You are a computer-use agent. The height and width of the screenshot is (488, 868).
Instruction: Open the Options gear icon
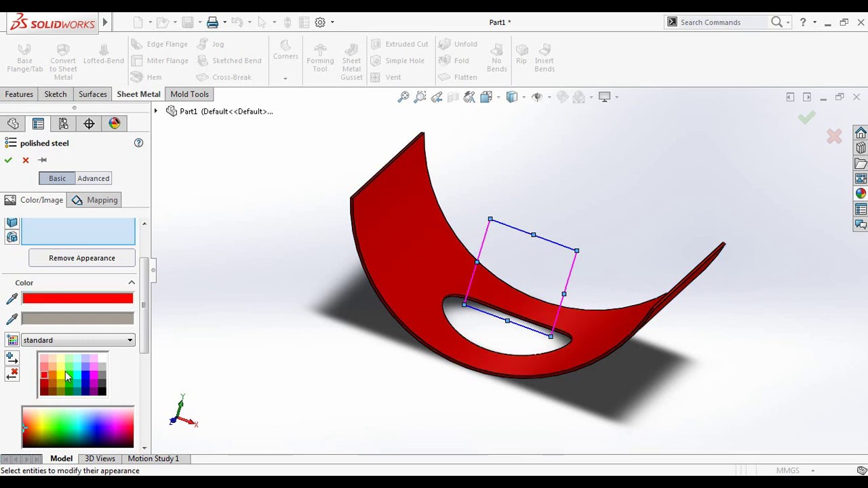pyautogui.click(x=320, y=22)
